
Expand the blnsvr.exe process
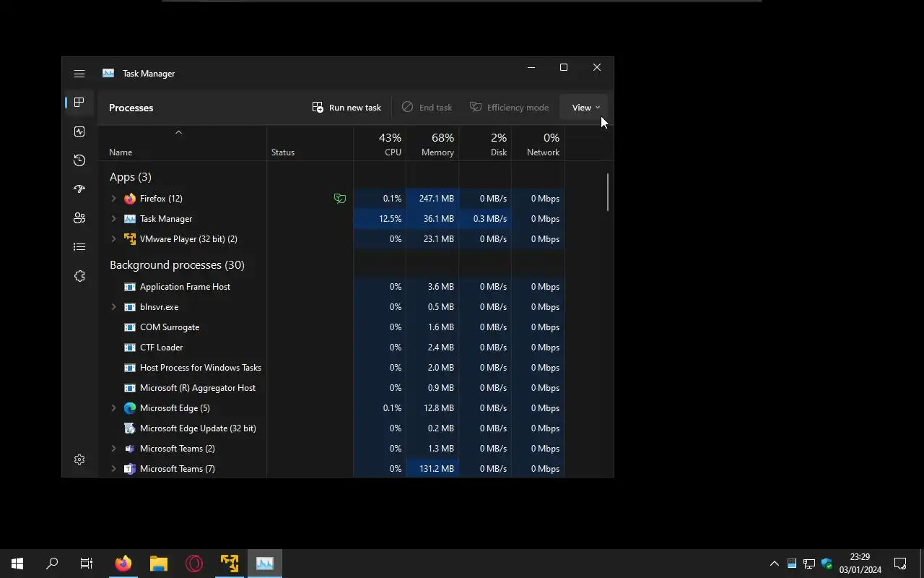[x=113, y=306]
